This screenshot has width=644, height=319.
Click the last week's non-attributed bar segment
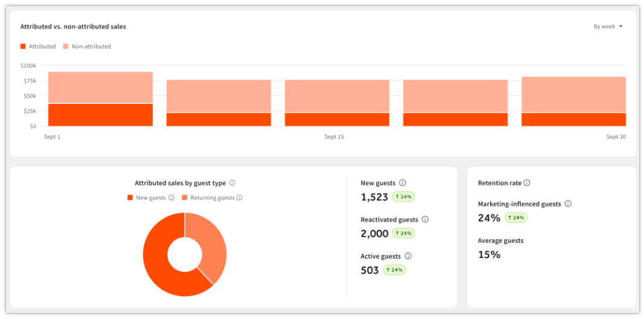coord(574,94)
